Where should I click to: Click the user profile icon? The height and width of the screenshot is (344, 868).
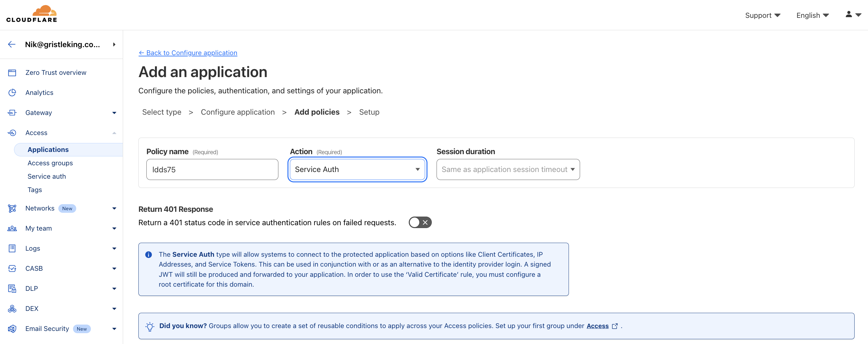click(x=849, y=14)
